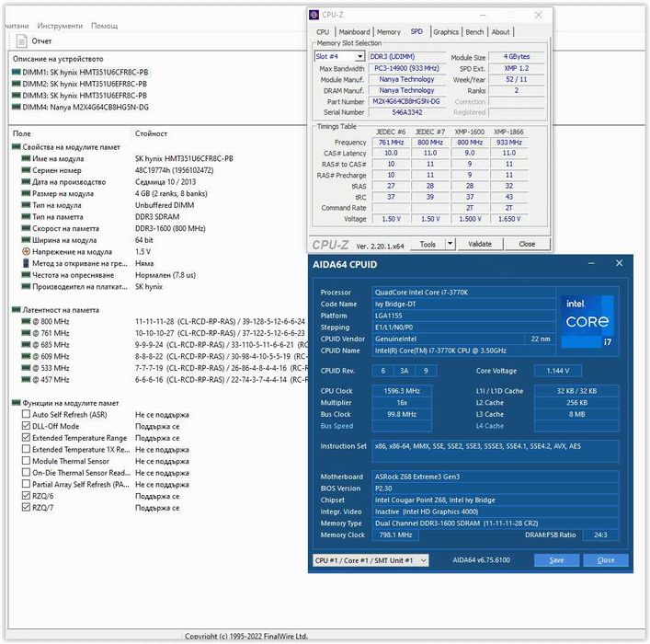The height and width of the screenshot is (644, 650).
Task: Click the Tools button in CPU-Z
Action: pyautogui.click(x=428, y=244)
